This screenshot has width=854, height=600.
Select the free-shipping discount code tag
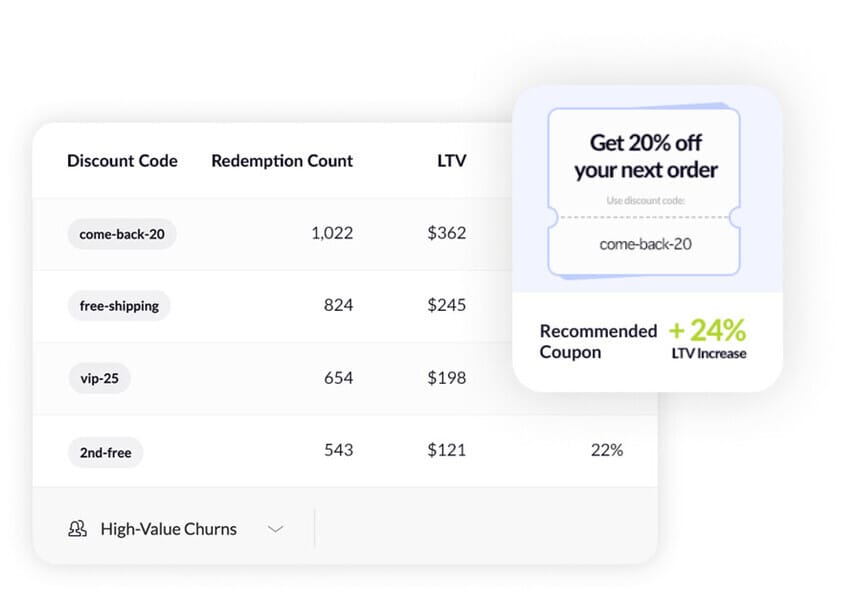119,306
